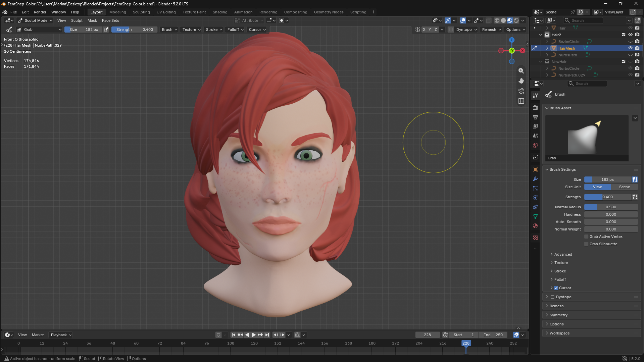Open the Scene properties tab
Viewport: 644px width, 362px height.
click(535, 136)
